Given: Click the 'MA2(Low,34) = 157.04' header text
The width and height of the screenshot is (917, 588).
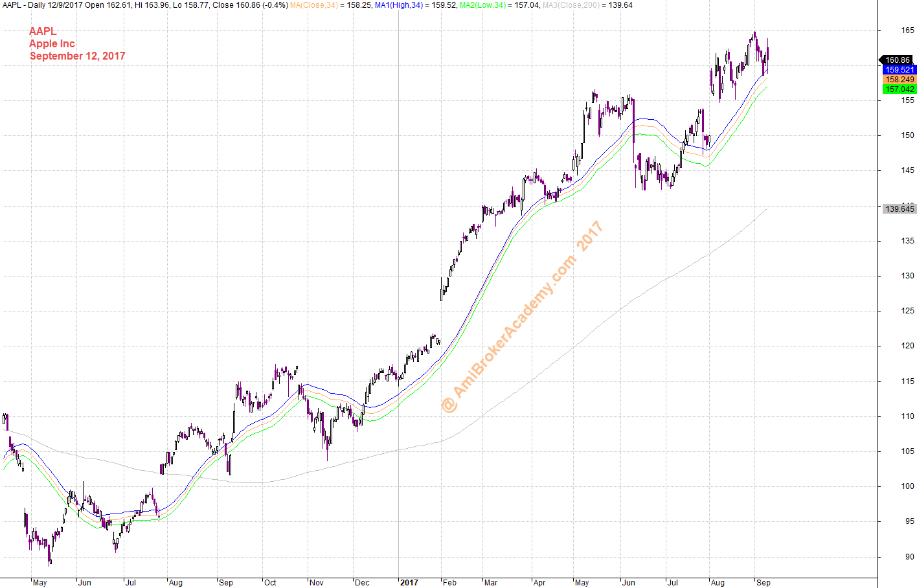Looking at the screenshot, I should tap(499, 5).
